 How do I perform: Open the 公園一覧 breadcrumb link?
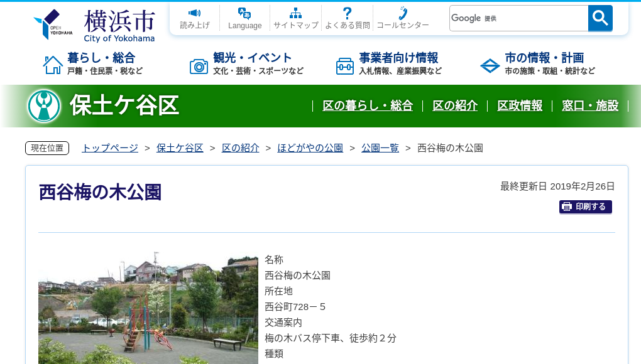[380, 148]
